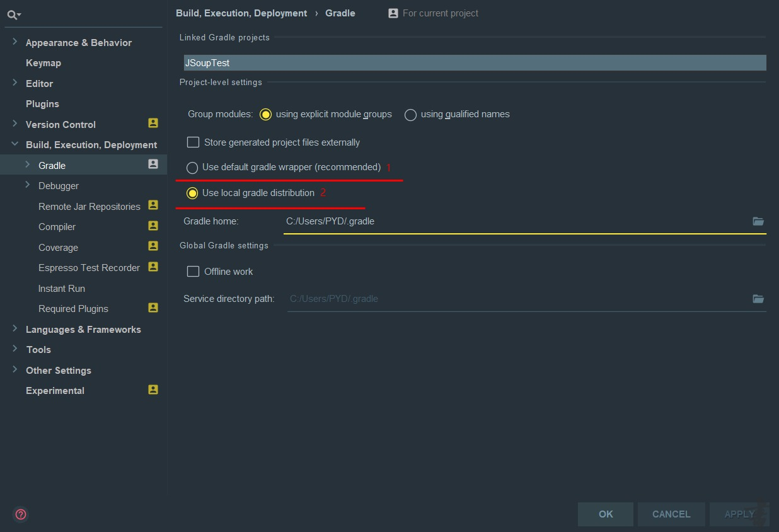Browse for Service directory path folder
This screenshot has width=779, height=532.
click(758, 299)
